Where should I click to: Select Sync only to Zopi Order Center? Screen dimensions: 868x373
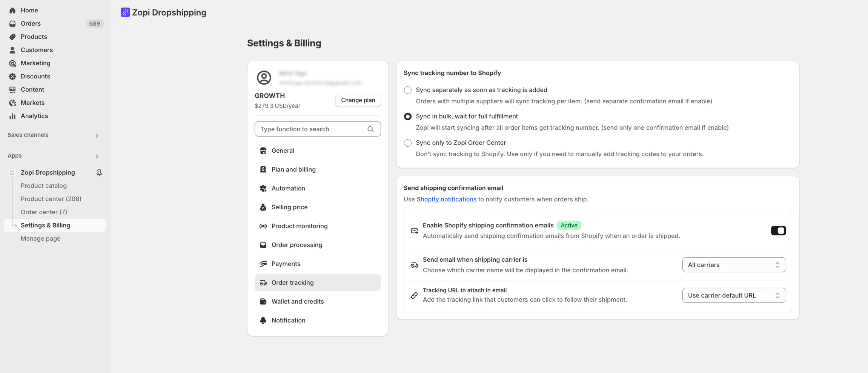point(407,143)
